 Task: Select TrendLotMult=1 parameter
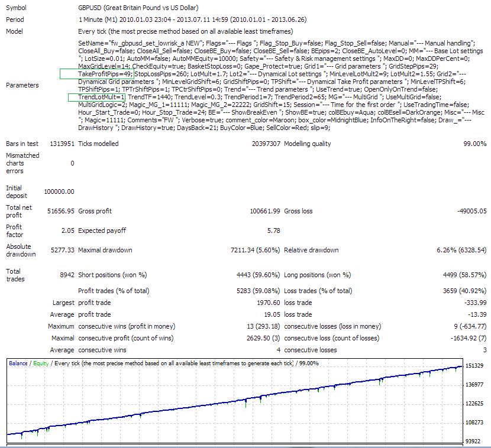102,97
